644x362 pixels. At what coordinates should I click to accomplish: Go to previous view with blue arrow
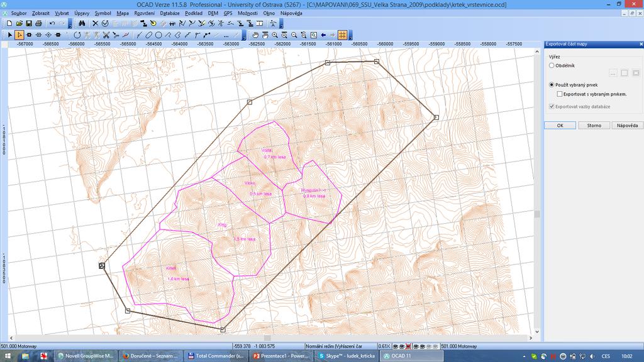click(x=323, y=35)
